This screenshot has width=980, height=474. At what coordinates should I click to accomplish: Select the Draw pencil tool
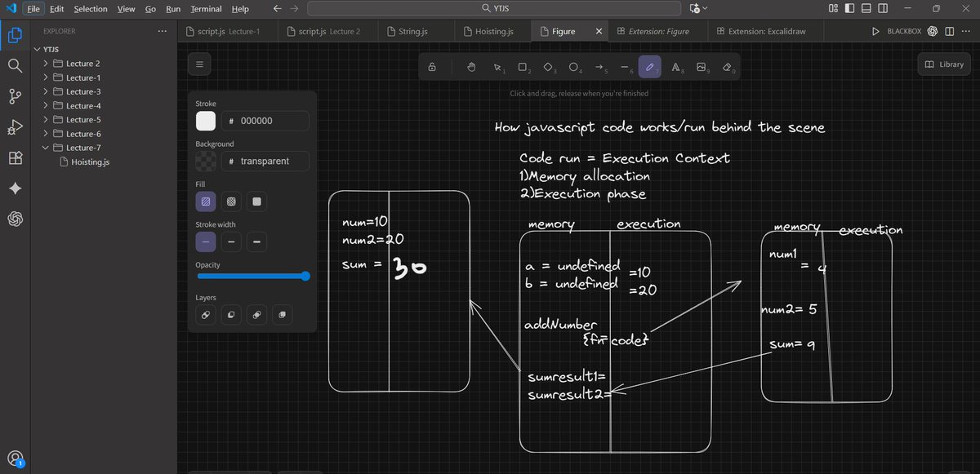(649, 68)
